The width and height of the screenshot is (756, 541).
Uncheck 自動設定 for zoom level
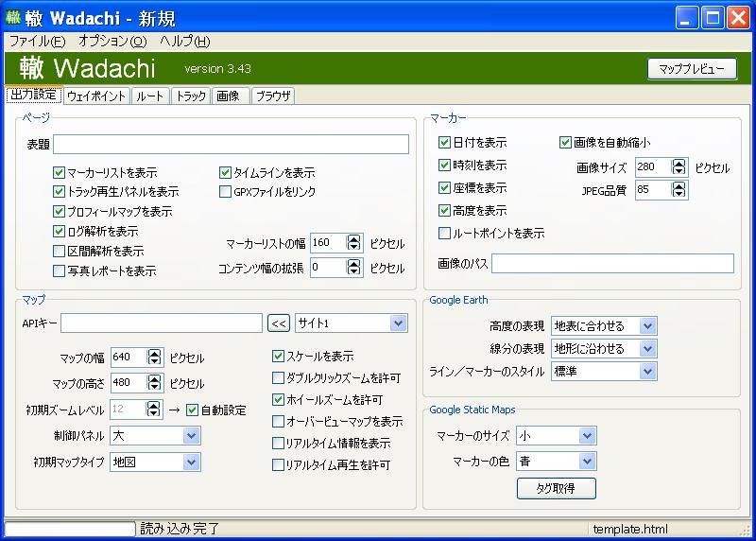[192, 410]
